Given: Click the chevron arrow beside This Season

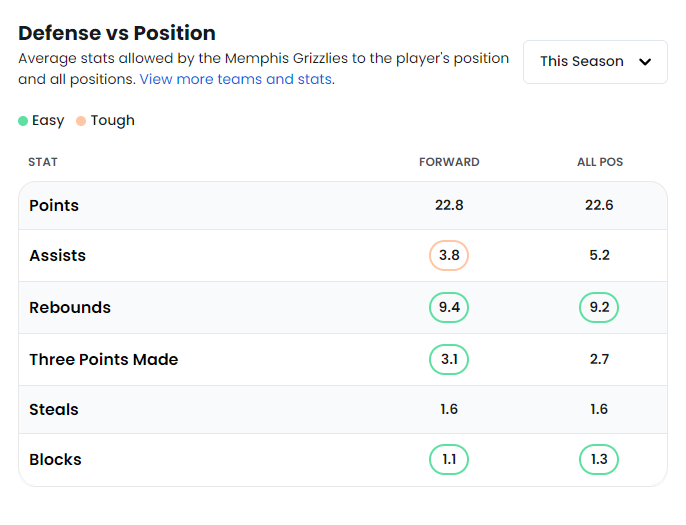Looking at the screenshot, I should point(645,62).
